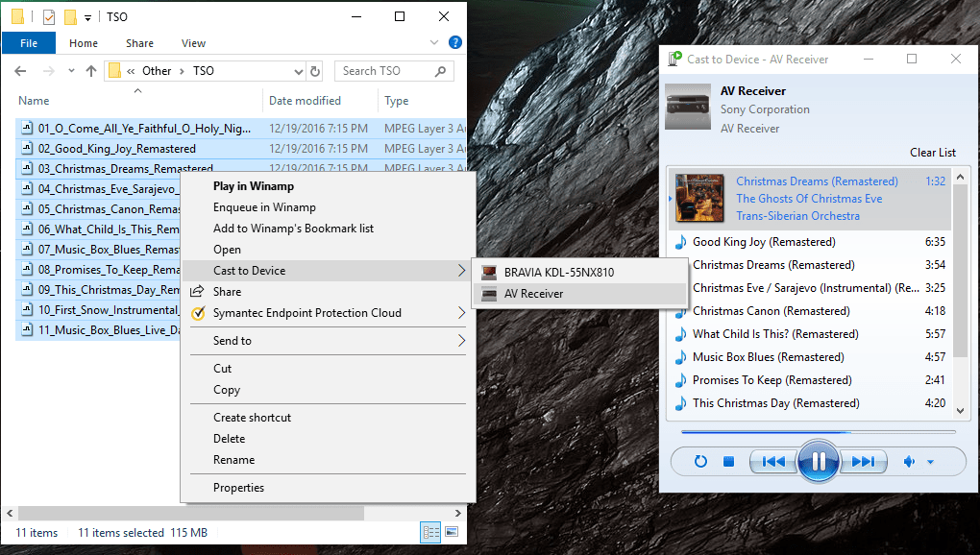Click Share in the context menu

click(x=227, y=292)
